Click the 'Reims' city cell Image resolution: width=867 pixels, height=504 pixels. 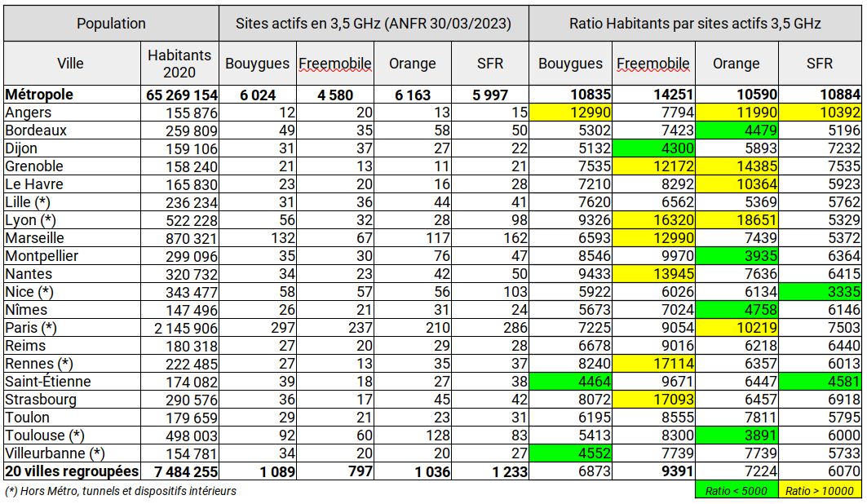pos(73,346)
